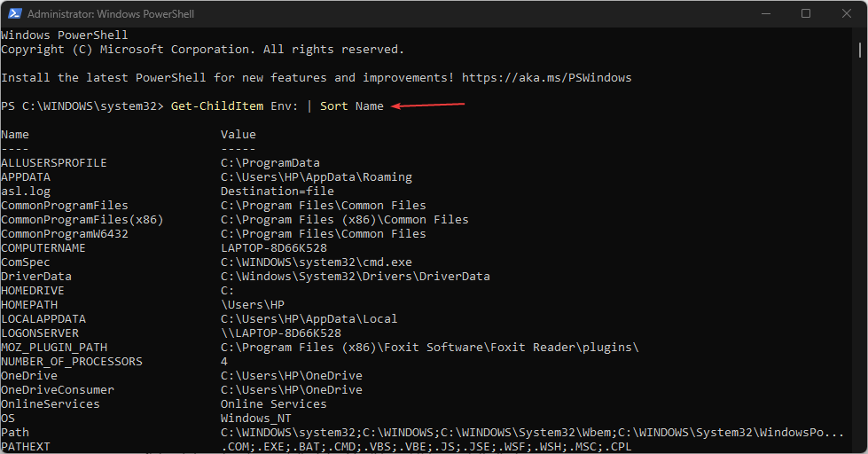
Task: Click the Windows_NT OS value
Action: pos(256,419)
